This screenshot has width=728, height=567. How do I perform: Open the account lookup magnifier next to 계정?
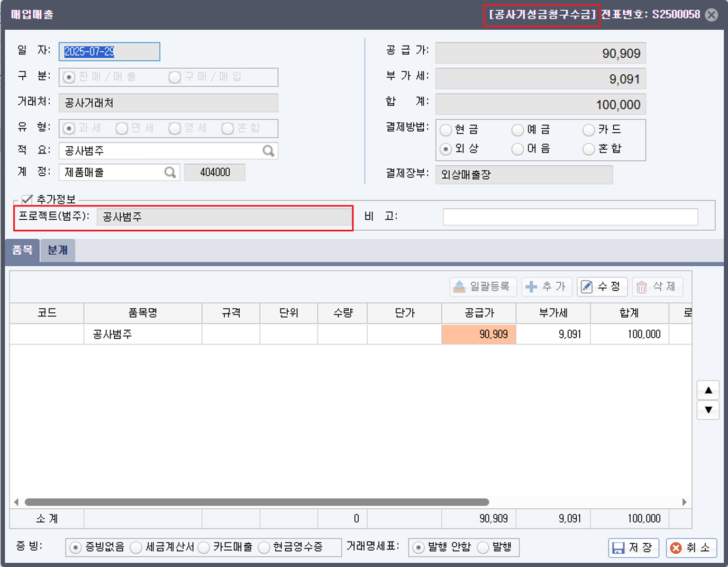pos(170,172)
